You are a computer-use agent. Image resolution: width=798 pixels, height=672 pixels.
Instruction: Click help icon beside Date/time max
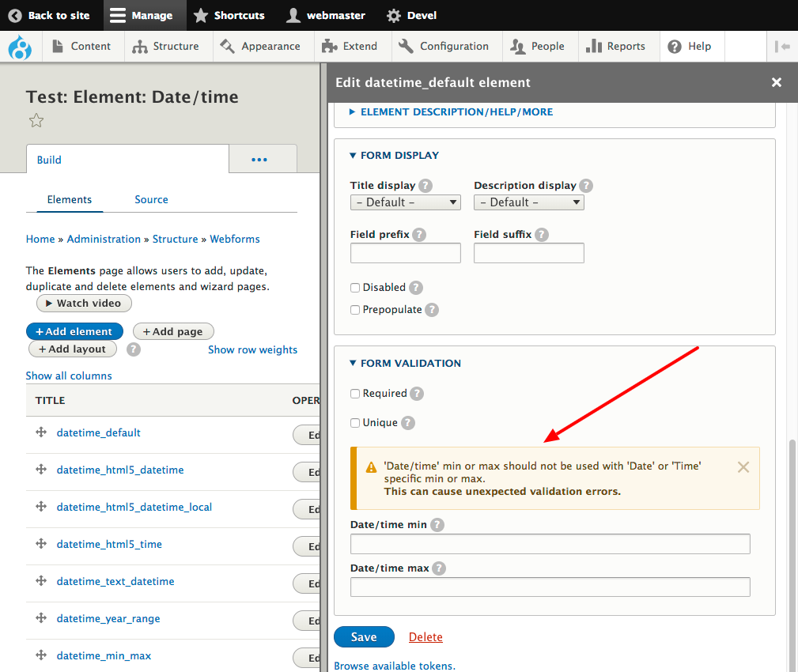(x=439, y=568)
